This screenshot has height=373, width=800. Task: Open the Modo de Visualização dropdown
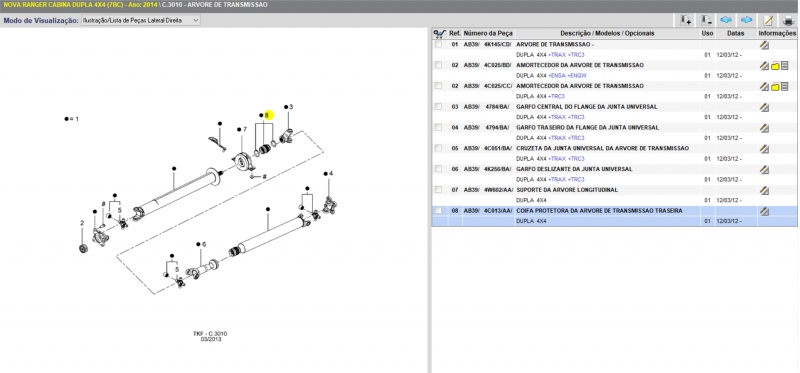click(141, 20)
